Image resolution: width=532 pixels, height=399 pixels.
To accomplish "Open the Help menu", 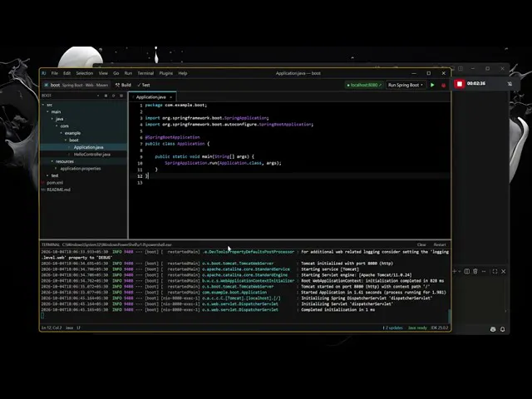I will coord(183,73).
